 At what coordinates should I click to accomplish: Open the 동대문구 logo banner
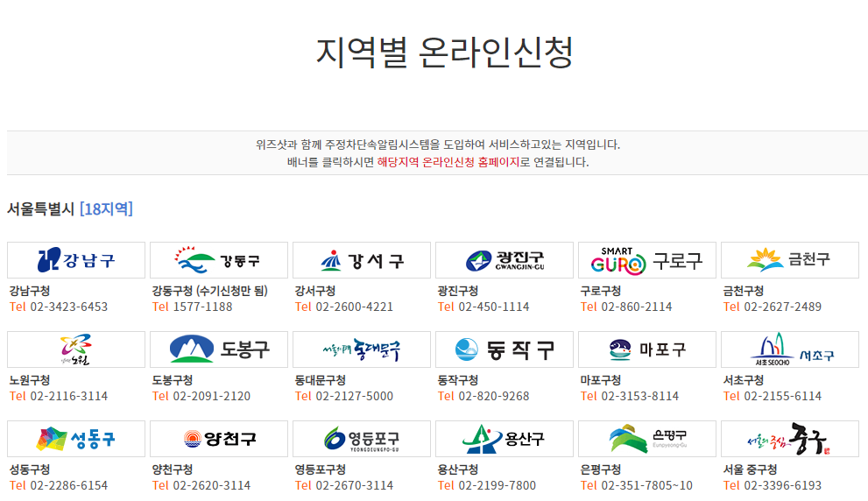click(x=362, y=349)
